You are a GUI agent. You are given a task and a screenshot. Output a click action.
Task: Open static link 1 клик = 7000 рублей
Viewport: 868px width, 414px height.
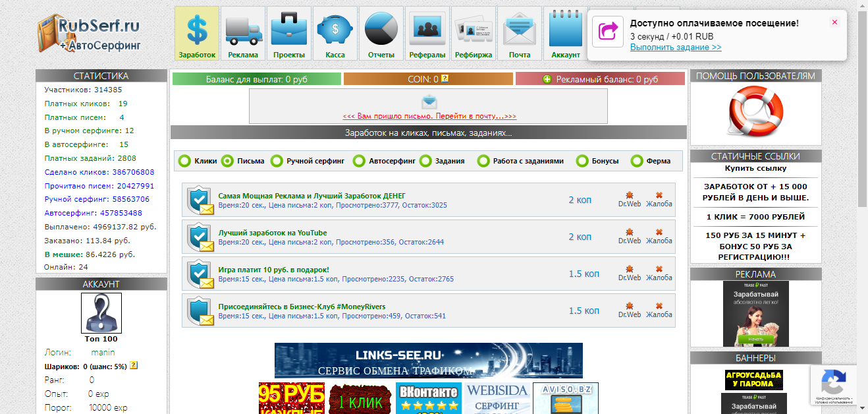[755, 217]
